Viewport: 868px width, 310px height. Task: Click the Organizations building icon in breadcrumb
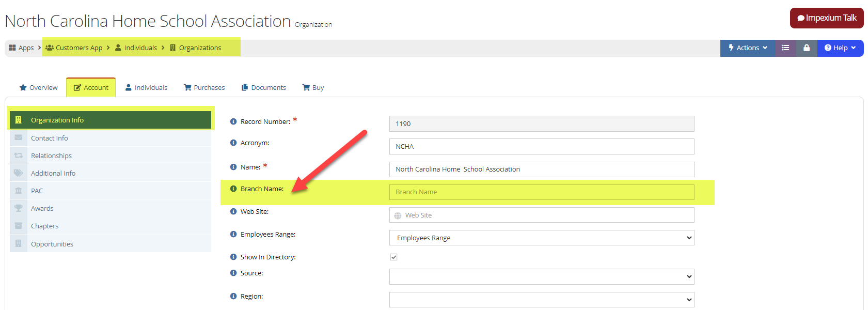[x=173, y=48]
